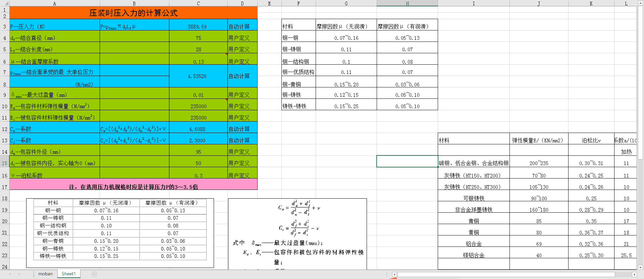644x279 pixels.
Task: Click the add new sheet plus icon
Action: coord(94,274)
